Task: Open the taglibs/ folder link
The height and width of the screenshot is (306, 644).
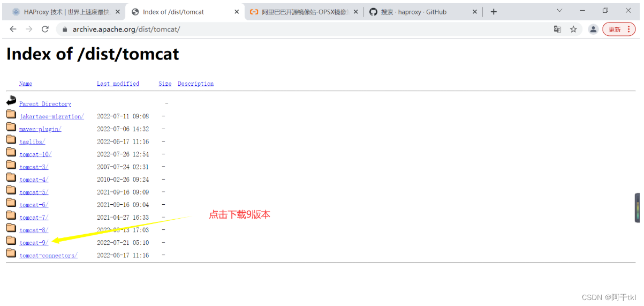Action: (x=32, y=142)
